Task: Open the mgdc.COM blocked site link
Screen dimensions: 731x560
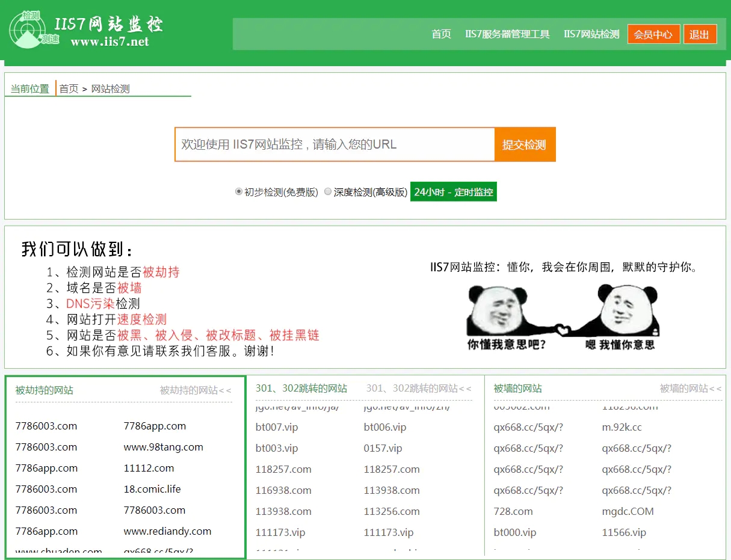Action: tap(628, 511)
